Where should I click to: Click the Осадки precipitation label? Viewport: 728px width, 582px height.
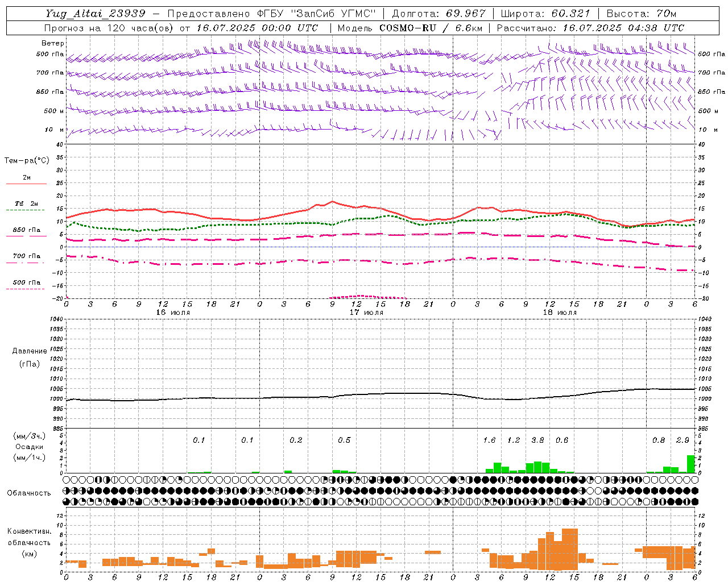30,447
